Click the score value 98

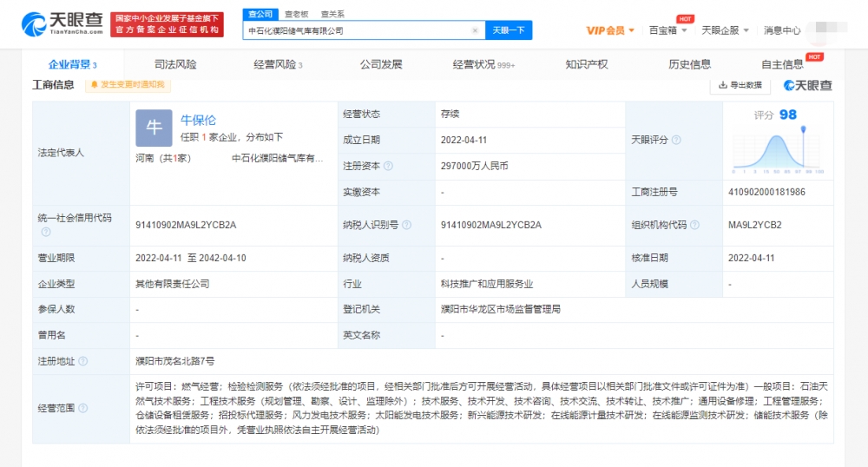point(788,115)
